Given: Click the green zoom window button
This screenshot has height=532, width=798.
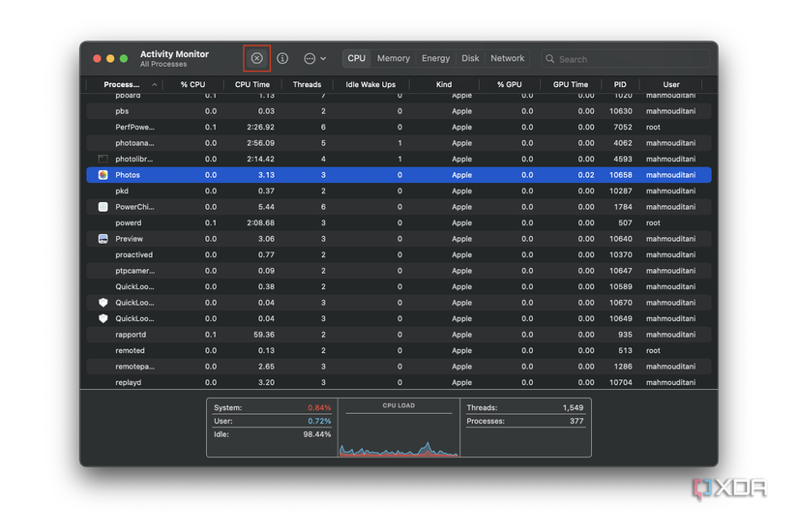Looking at the screenshot, I should [124, 59].
